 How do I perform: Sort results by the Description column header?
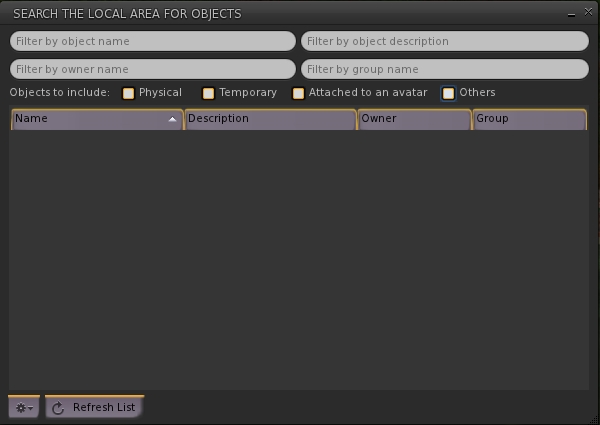coord(270,119)
